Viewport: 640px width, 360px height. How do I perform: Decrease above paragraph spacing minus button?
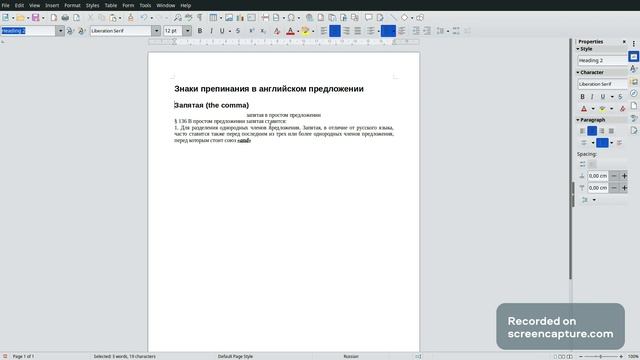614,176
